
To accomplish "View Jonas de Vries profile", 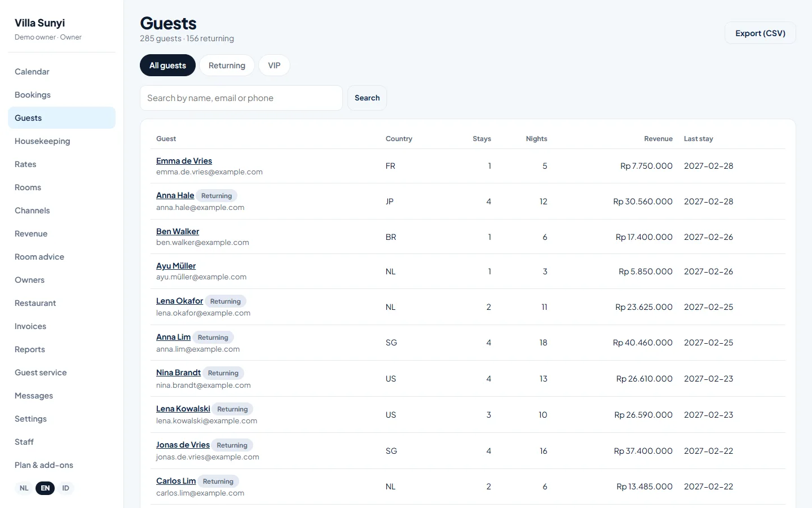I will 183,445.
